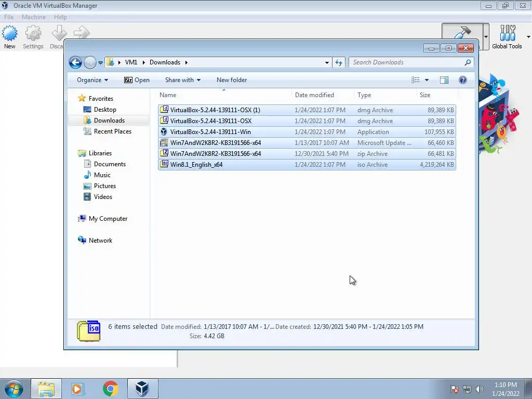Click icon of Microsoft Update Win7AndW2K8R2 file
Image resolution: width=532 pixels, height=399 pixels.
[164, 142]
